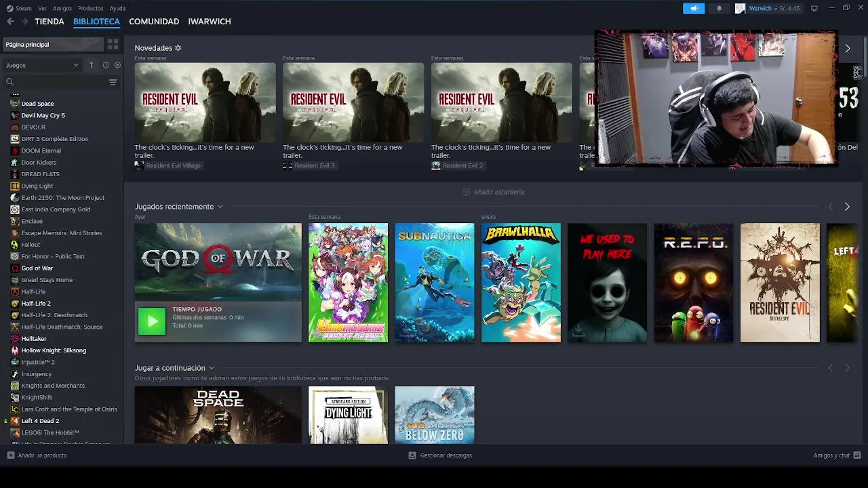Open Dead Space recommendation cover
868x488 pixels.
(218, 415)
